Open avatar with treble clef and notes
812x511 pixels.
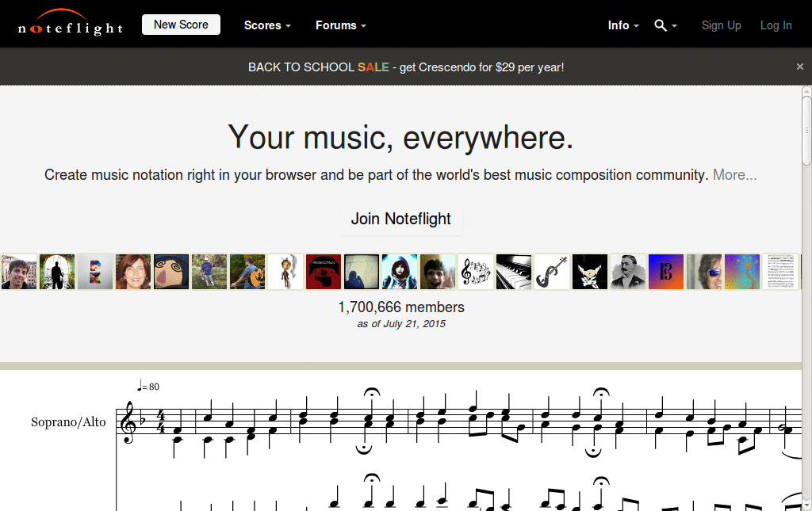coord(476,272)
